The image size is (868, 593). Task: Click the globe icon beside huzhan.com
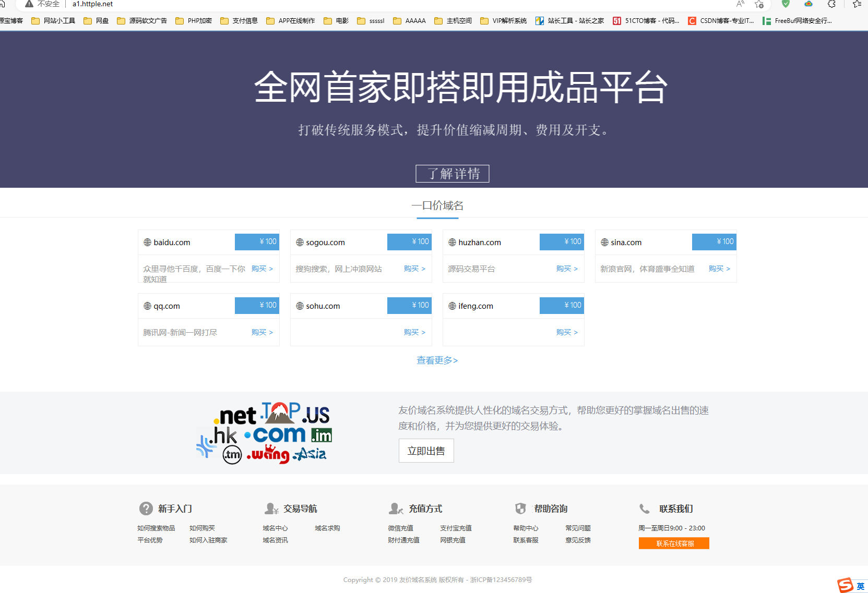coord(452,243)
